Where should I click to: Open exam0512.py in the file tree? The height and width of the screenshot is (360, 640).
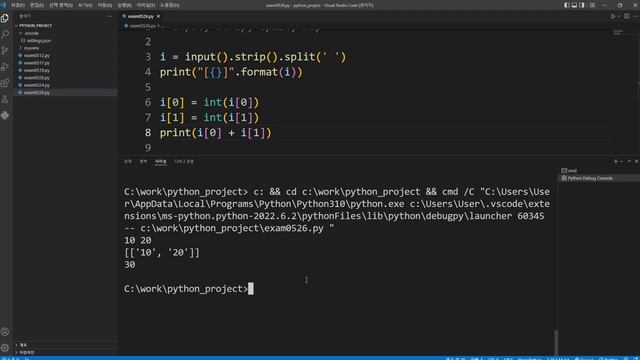coord(37,56)
